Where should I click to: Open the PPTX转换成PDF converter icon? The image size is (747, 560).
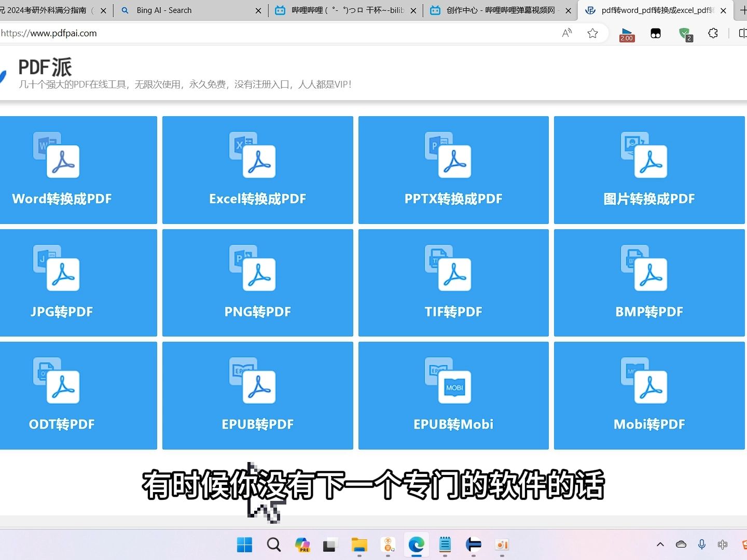point(448,155)
